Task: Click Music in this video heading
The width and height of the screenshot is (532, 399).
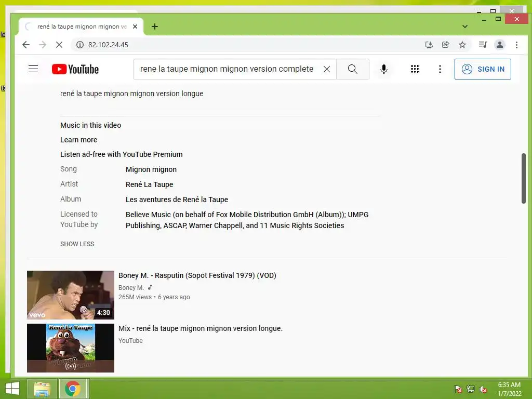Action: [x=90, y=125]
